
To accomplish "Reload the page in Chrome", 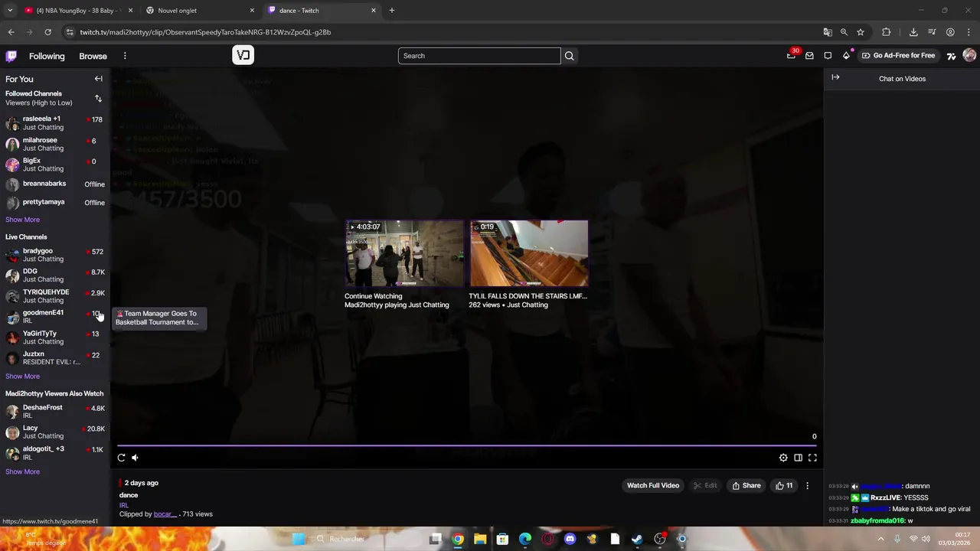I will pos(47,32).
